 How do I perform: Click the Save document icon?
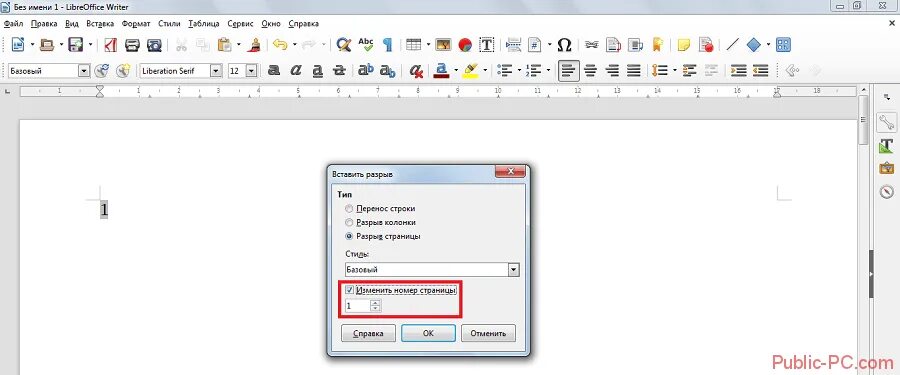[x=76, y=44]
